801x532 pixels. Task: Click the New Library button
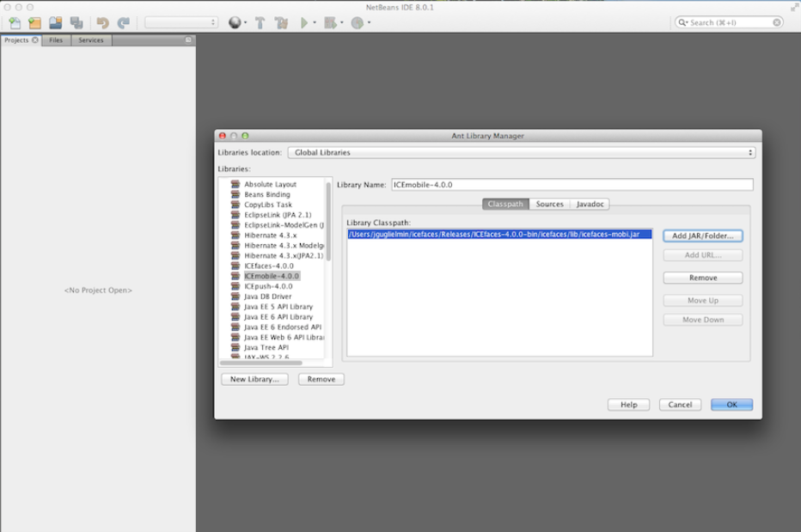tap(254, 379)
